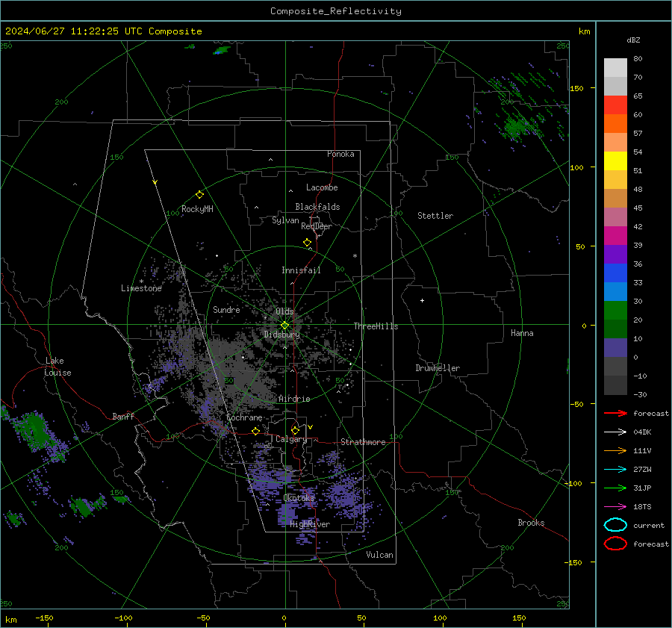
Task: Click the green 31JP arrow icon
Action: tap(615, 488)
